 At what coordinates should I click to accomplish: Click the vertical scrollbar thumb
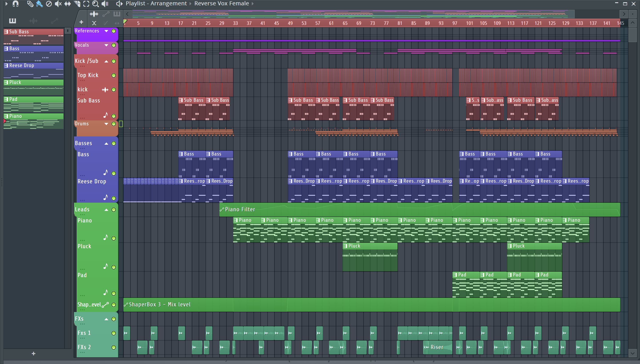pos(632,35)
